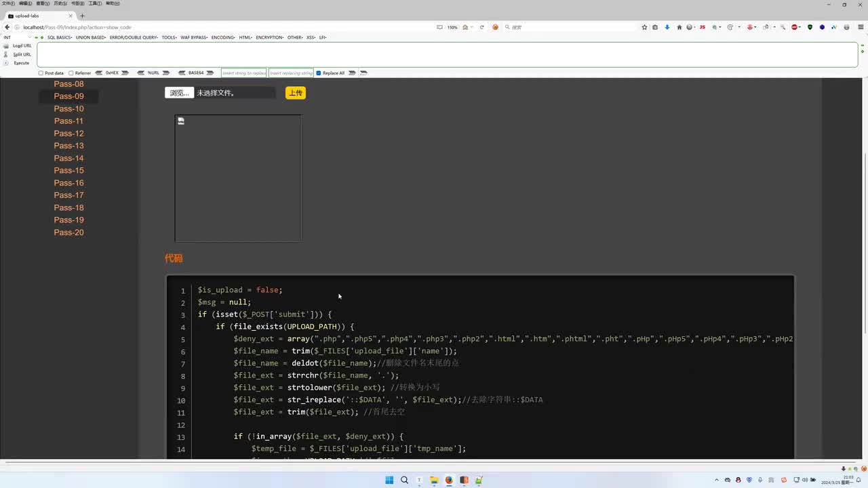Click the library icon next to bookmark star
The height and width of the screenshot is (488, 868).
point(655,27)
